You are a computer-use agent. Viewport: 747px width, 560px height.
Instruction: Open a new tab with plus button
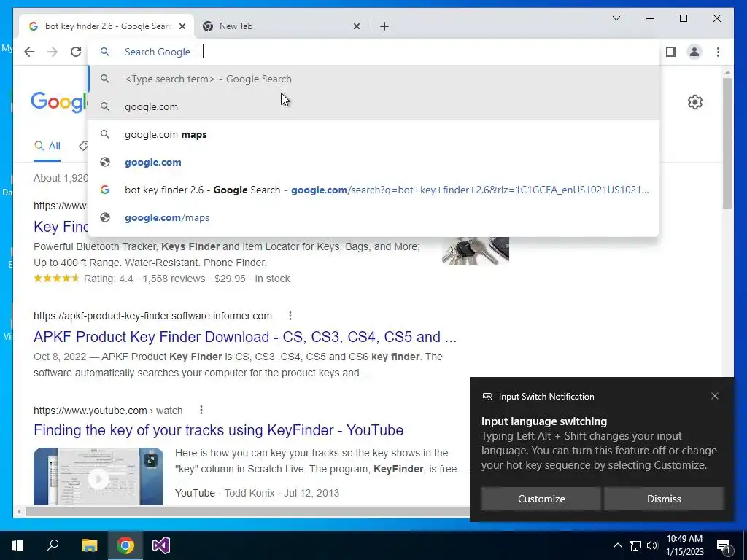(x=384, y=26)
